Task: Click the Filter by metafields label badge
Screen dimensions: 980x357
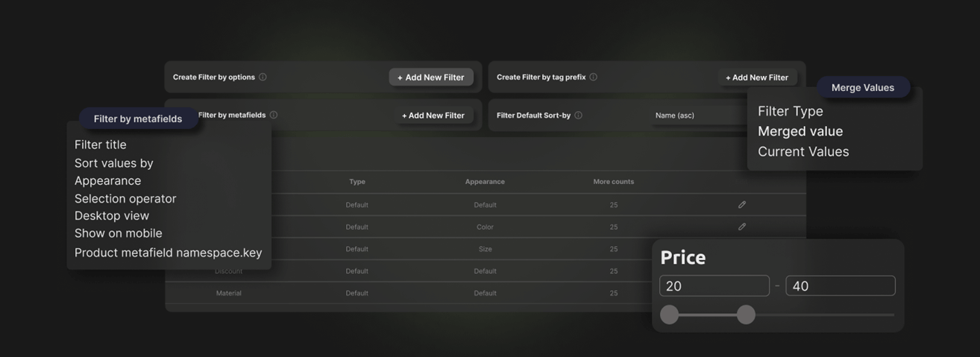Action: pos(138,119)
